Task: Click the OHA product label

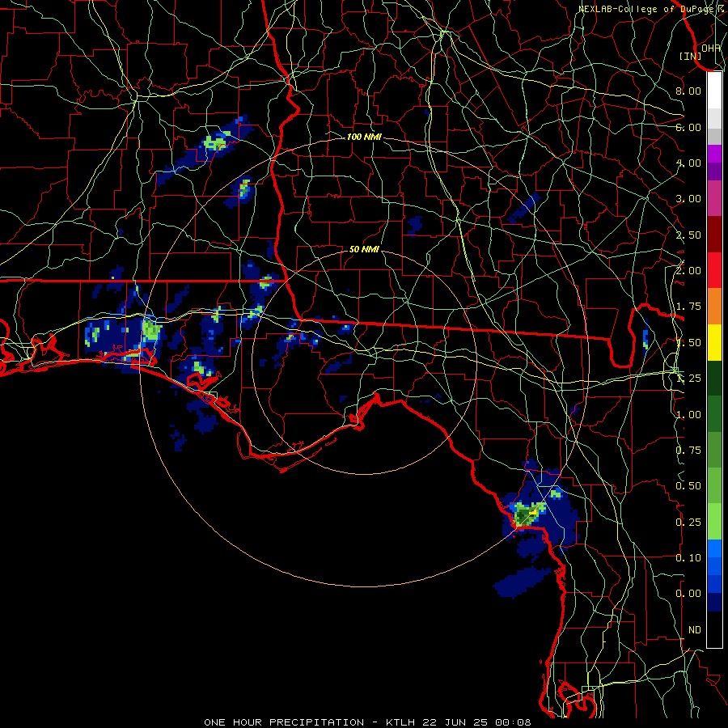Action: 711,48
